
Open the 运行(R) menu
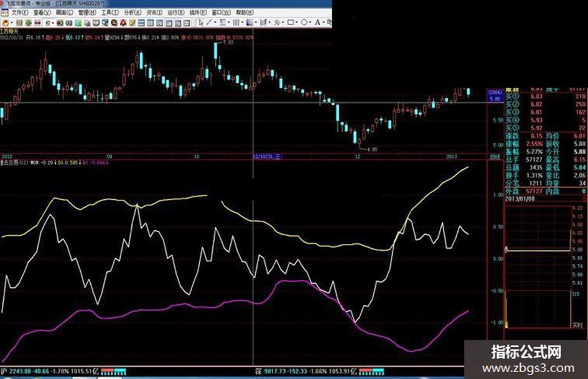pyautogui.click(x=176, y=13)
